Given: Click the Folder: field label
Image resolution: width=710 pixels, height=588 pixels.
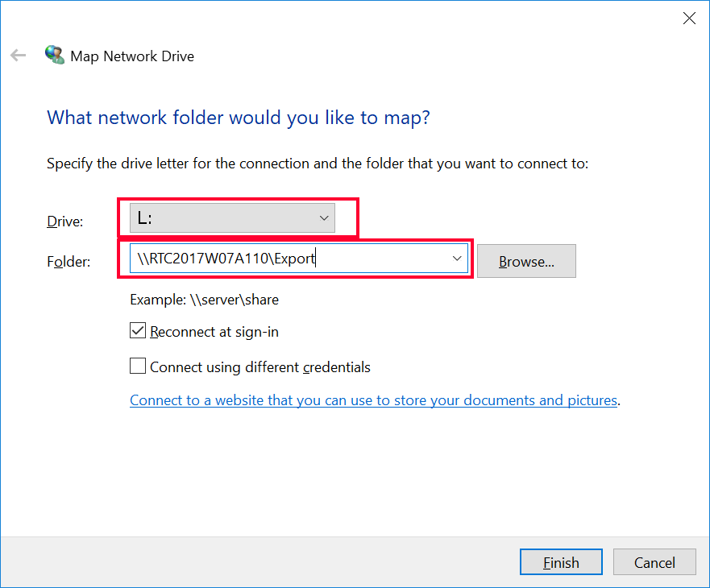Looking at the screenshot, I should click(x=69, y=262).
